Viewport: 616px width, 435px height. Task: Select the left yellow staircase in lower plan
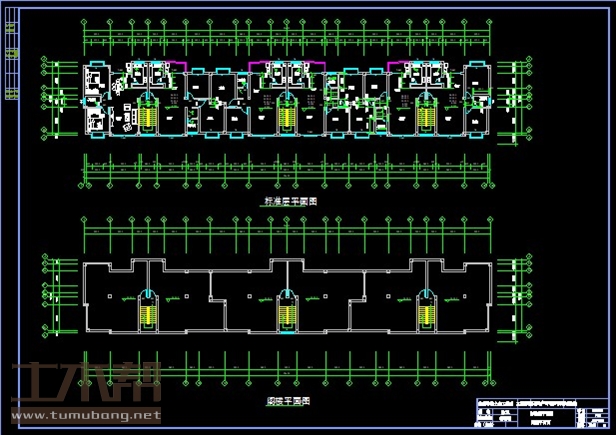coord(148,312)
